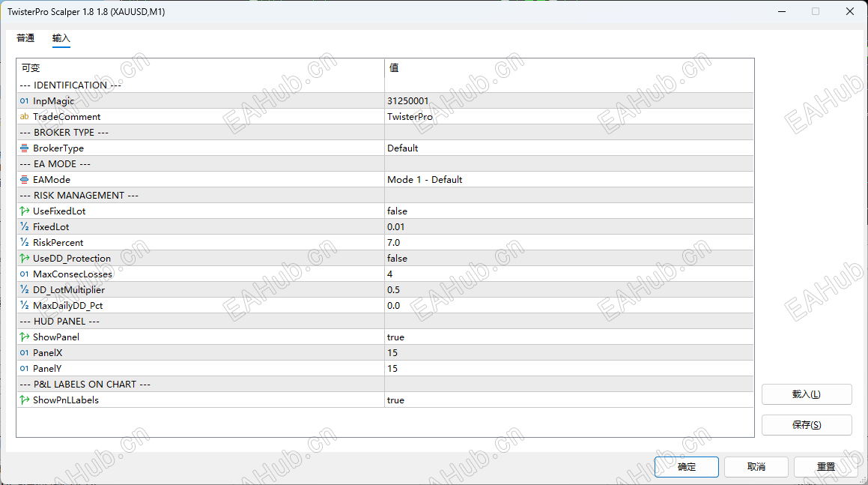The image size is (868, 485).
Task: Close the TwisterPro Scalper dialog
Action: click(x=850, y=11)
